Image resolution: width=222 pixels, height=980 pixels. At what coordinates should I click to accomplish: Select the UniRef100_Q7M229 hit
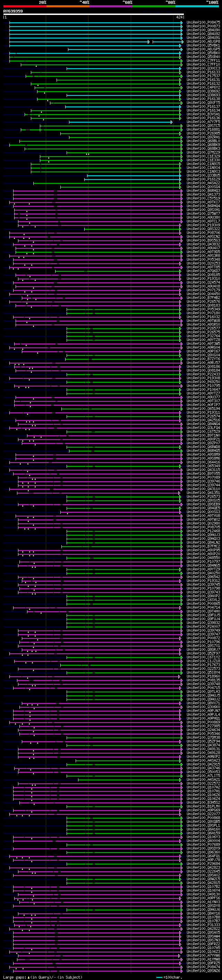pos(203,153)
